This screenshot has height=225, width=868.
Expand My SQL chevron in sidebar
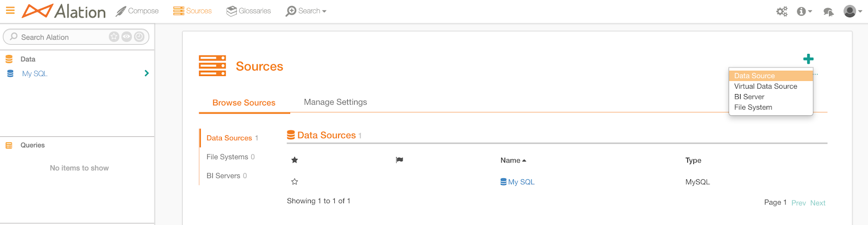[146, 73]
